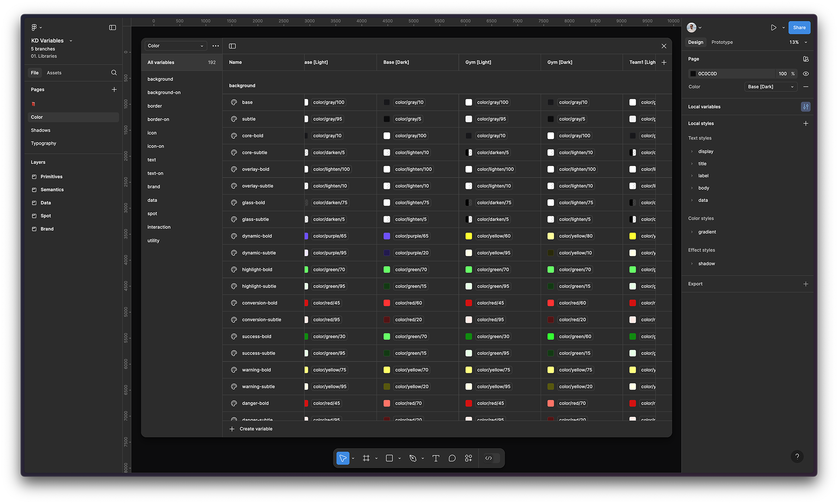Select the Frame tool

click(x=366, y=458)
